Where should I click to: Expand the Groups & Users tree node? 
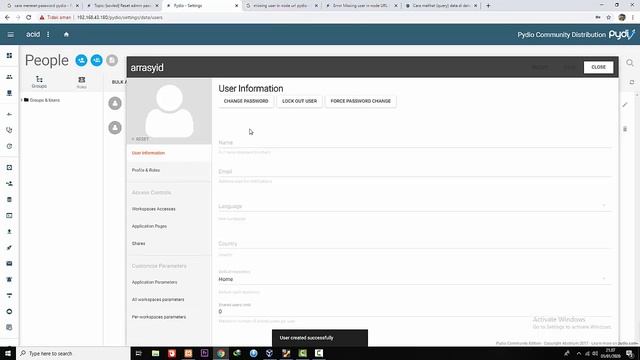22,100
